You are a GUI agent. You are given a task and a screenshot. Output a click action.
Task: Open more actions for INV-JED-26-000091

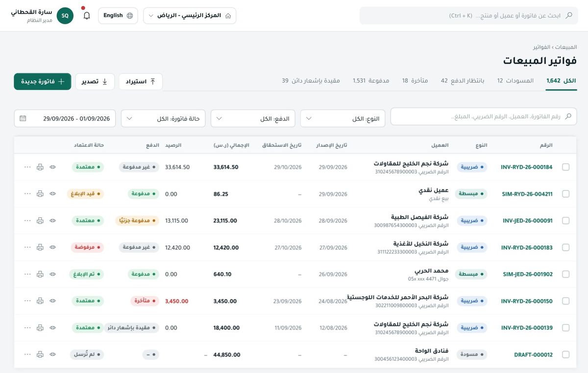27,221
